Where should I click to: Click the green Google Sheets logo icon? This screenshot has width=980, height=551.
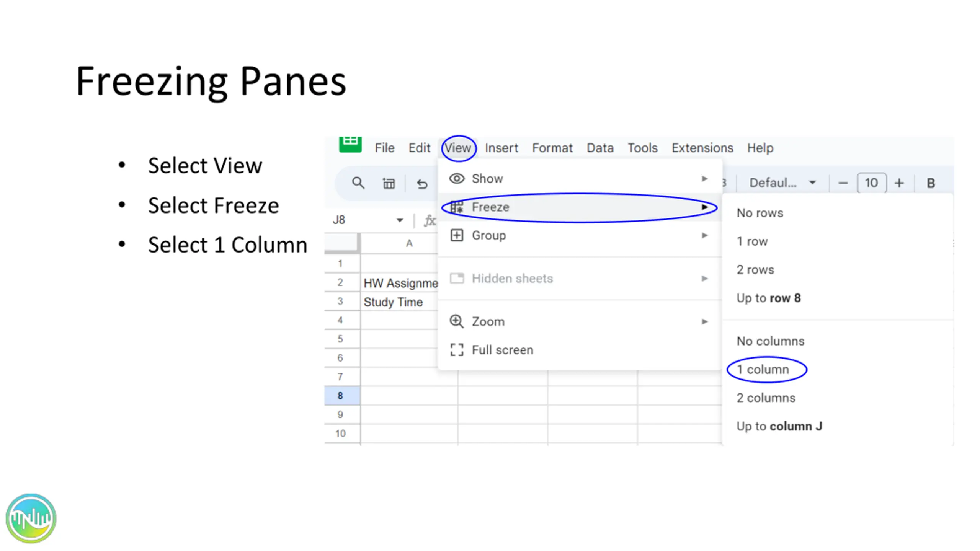(x=350, y=145)
